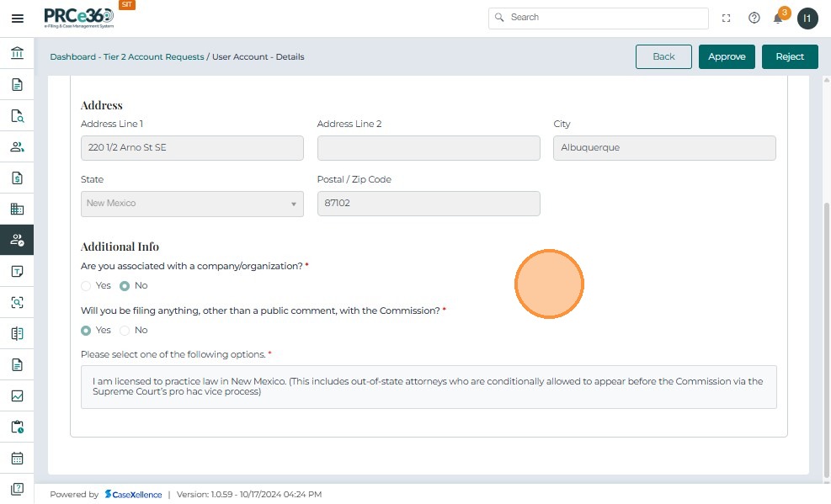Open the user avatar menu
The height and width of the screenshot is (504, 831).
[807, 18]
